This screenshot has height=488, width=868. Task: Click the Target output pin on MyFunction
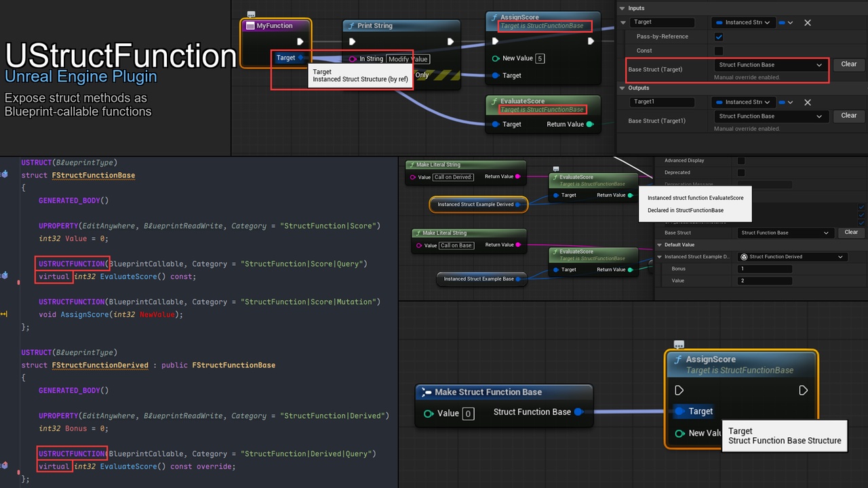301,58
